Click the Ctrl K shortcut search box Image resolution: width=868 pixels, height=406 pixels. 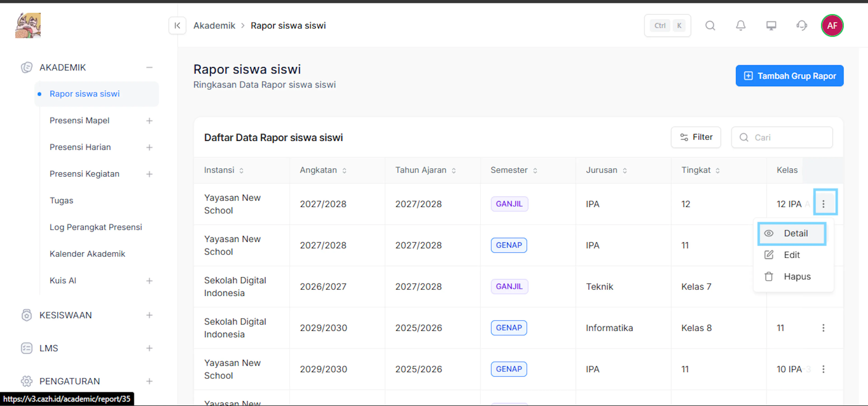click(x=667, y=26)
